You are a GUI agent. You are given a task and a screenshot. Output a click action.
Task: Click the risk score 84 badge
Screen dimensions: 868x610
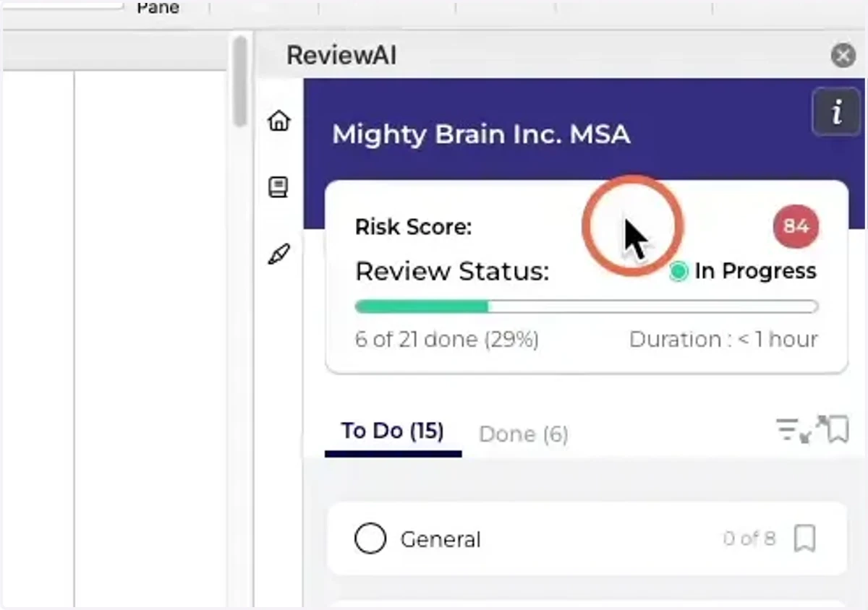coord(796,226)
